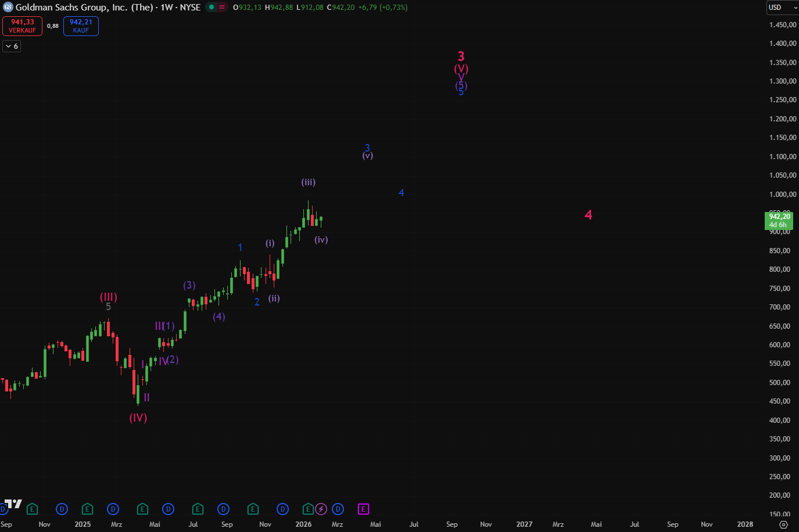Click the blue KAUF 942,21 buy button

point(81,26)
